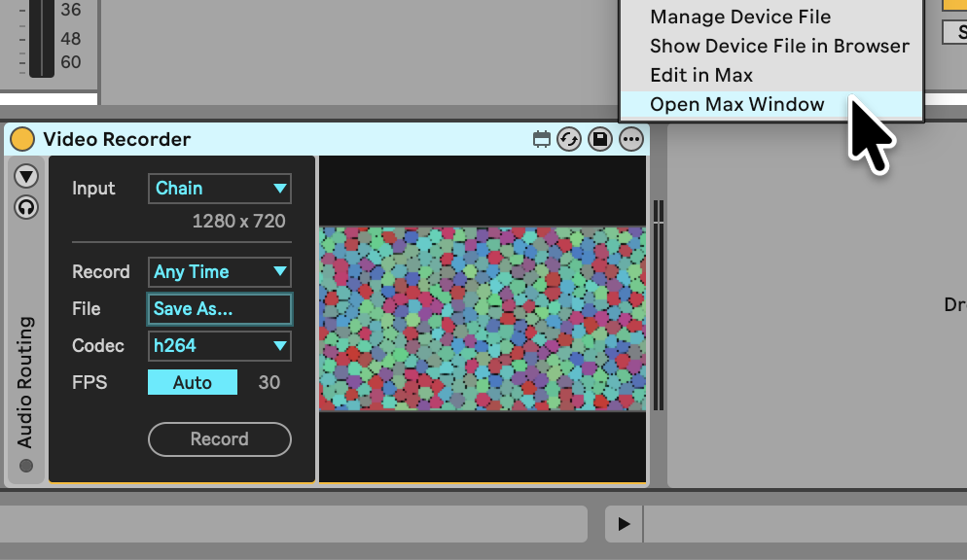Click the play button at the bottom
The width and height of the screenshot is (967, 560).
tap(624, 524)
